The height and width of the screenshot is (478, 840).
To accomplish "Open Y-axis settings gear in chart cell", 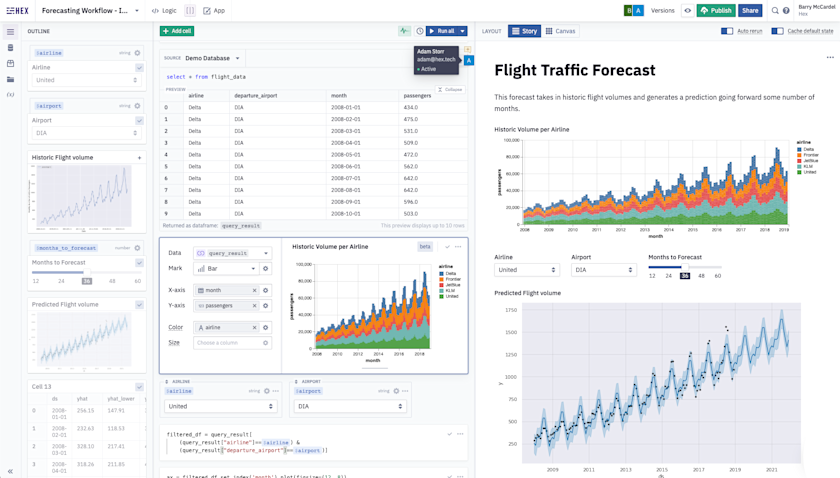I will click(x=265, y=306).
